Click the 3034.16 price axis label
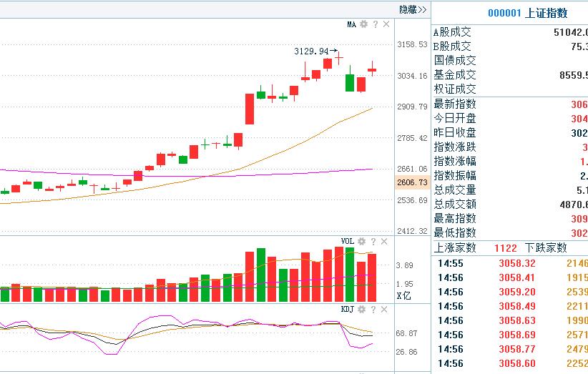Image resolution: width=588 pixels, height=374 pixels. coord(413,76)
